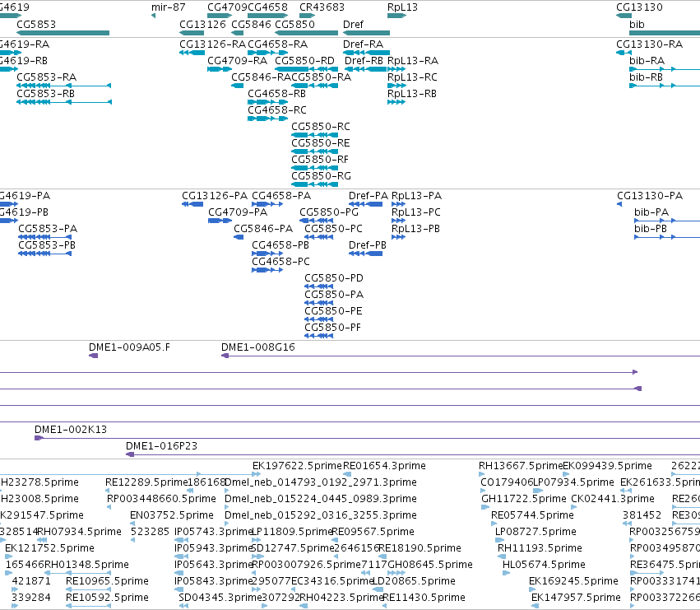The image size is (700, 610).
Task: Select EST CK02441.3prime label
Action: (x=613, y=499)
